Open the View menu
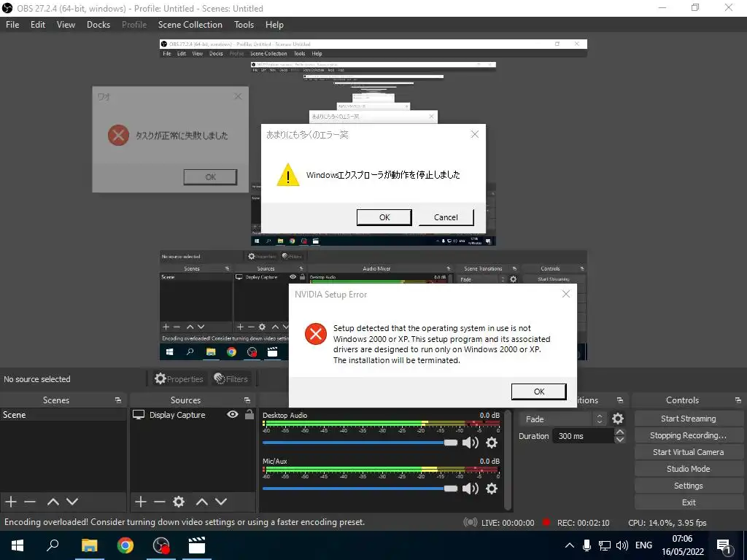 tap(66, 25)
